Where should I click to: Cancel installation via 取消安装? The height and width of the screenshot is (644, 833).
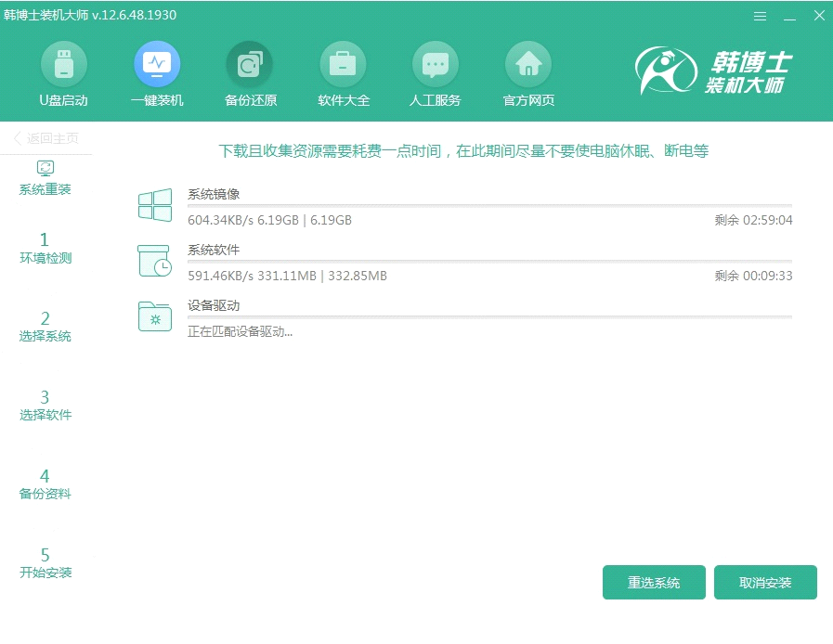coord(765,582)
